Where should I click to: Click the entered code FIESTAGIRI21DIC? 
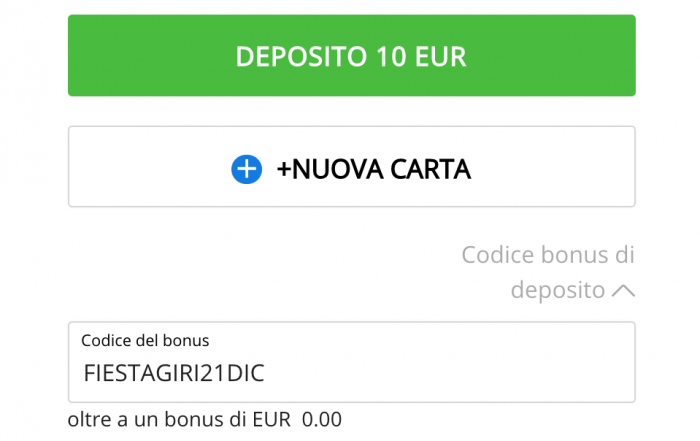tap(174, 373)
